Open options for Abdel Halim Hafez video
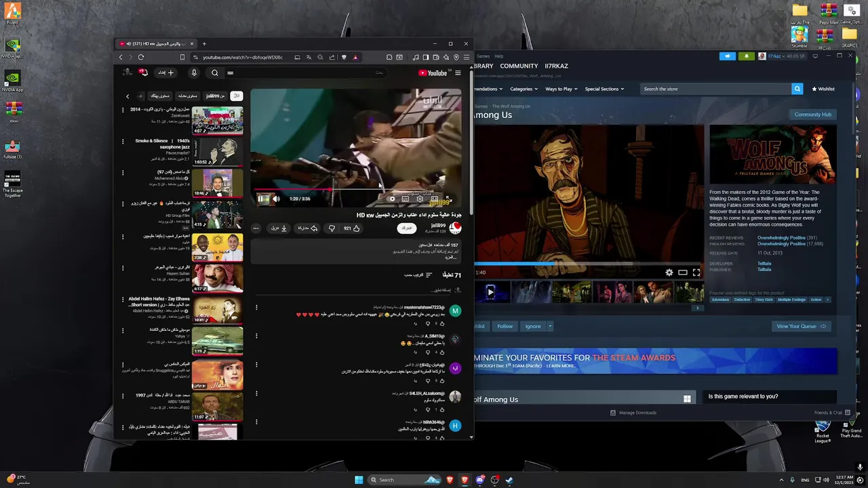Viewport: 868px width, 488px height. tap(123, 299)
